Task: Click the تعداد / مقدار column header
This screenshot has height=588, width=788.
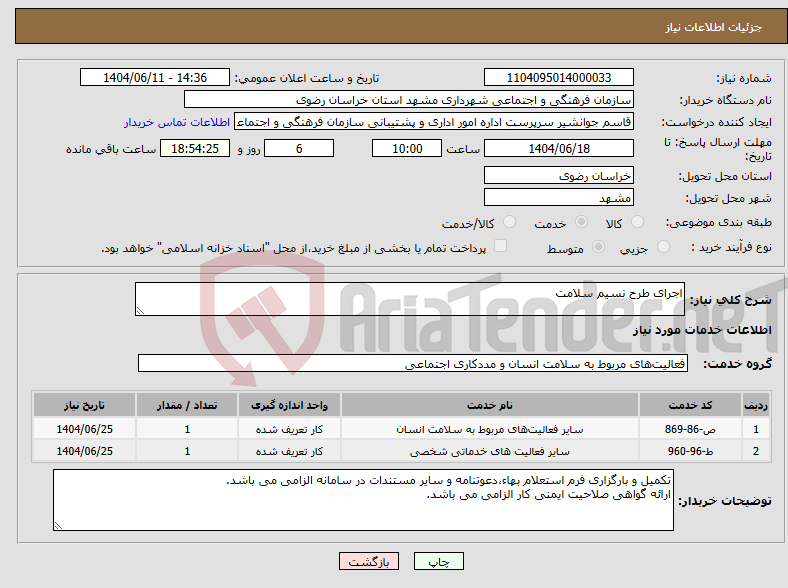Action: pos(187,405)
